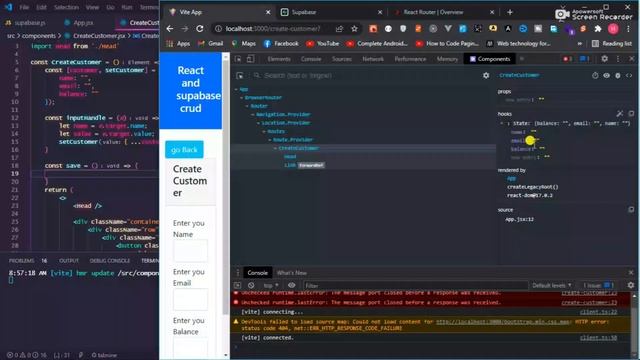Open the Chrome profile avatar
This screenshot has width=640, height=360.
coord(613,29)
